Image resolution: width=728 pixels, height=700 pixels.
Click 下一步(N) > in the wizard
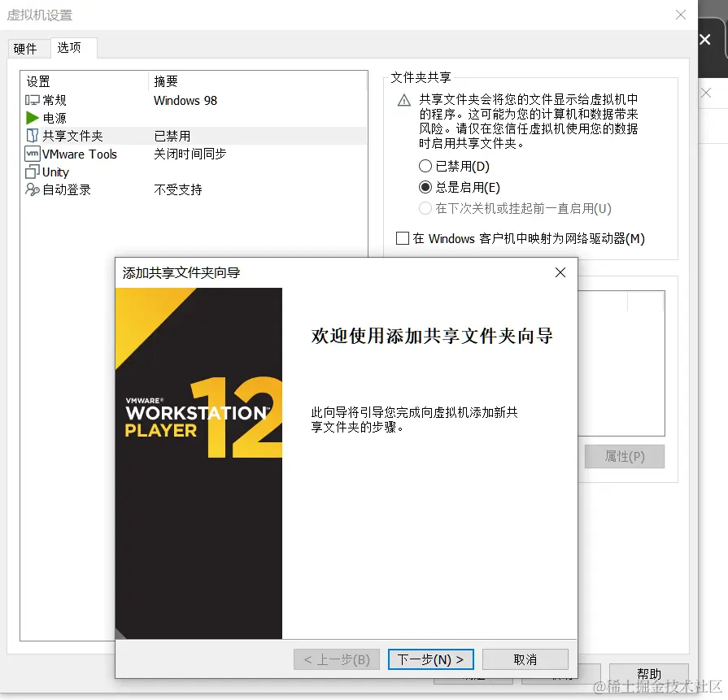click(431, 659)
